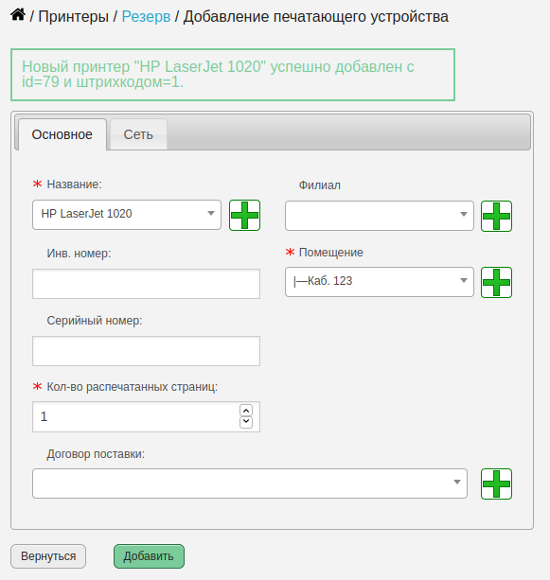The height and width of the screenshot is (580, 550).
Task: Focus the Инв. номер input field
Action: 146,284
